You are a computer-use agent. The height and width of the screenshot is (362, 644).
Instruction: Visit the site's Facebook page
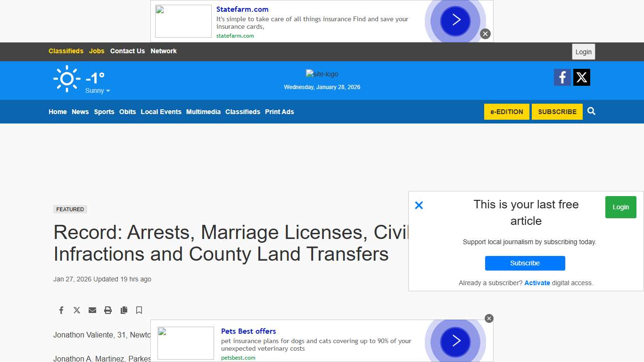[x=562, y=77]
